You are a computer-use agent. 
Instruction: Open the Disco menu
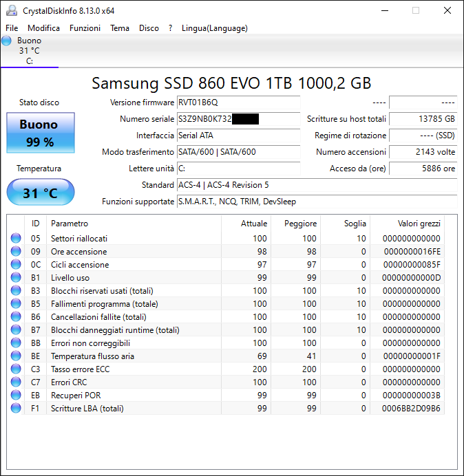tap(149, 28)
